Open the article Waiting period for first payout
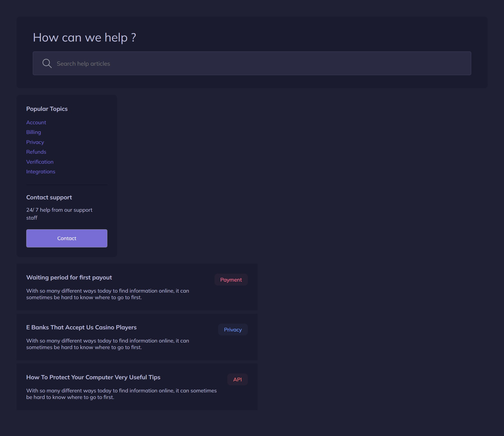Image resolution: width=504 pixels, height=436 pixels. [x=69, y=277]
